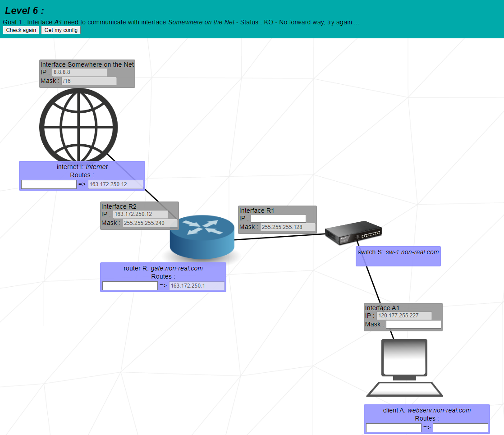The image size is (504, 435).
Task: Click the internet I: Internet label
Action: 82,167
